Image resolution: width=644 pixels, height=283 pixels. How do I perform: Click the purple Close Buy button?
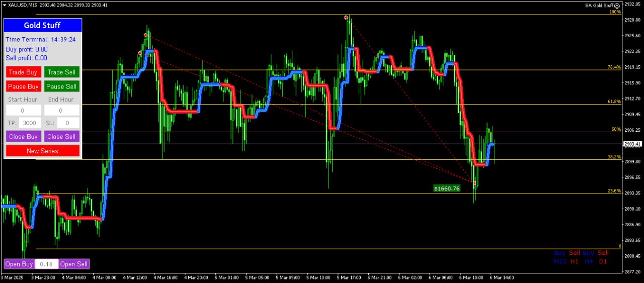[23, 136]
